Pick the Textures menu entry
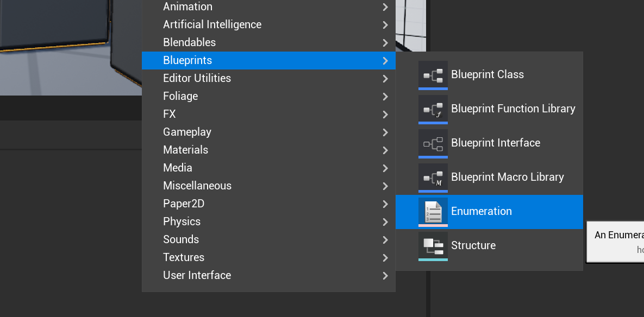The height and width of the screenshot is (317, 644). pos(184,257)
